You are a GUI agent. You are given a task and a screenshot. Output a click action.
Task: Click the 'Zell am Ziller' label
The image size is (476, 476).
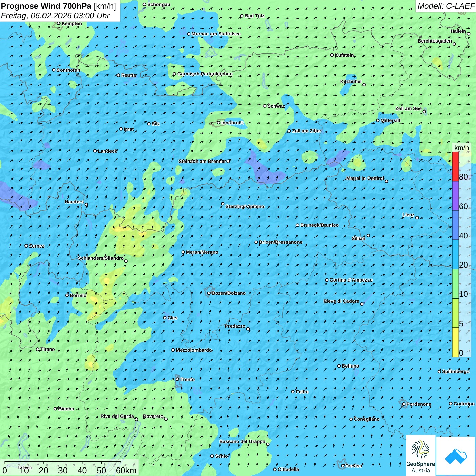(307, 131)
